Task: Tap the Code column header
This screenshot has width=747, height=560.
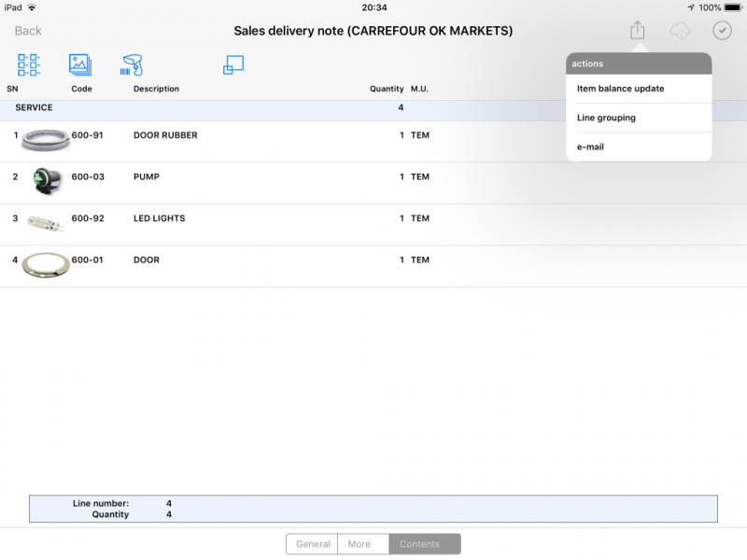Action: tap(81, 89)
